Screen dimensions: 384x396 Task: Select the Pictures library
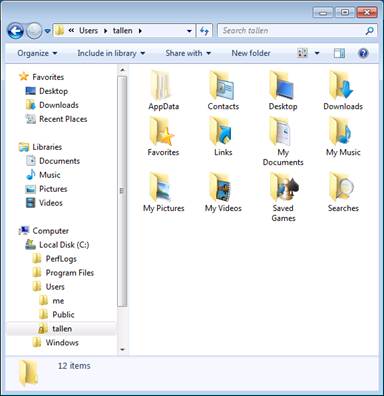(46, 189)
